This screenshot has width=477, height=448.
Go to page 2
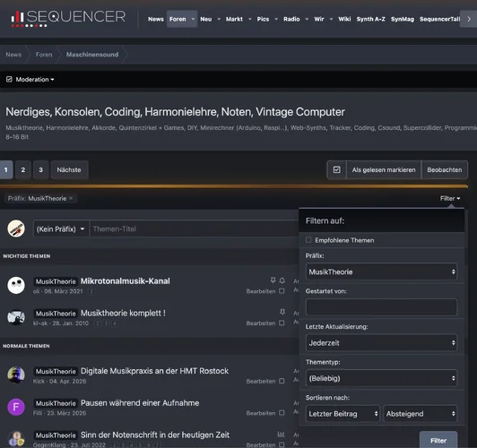tap(22, 169)
